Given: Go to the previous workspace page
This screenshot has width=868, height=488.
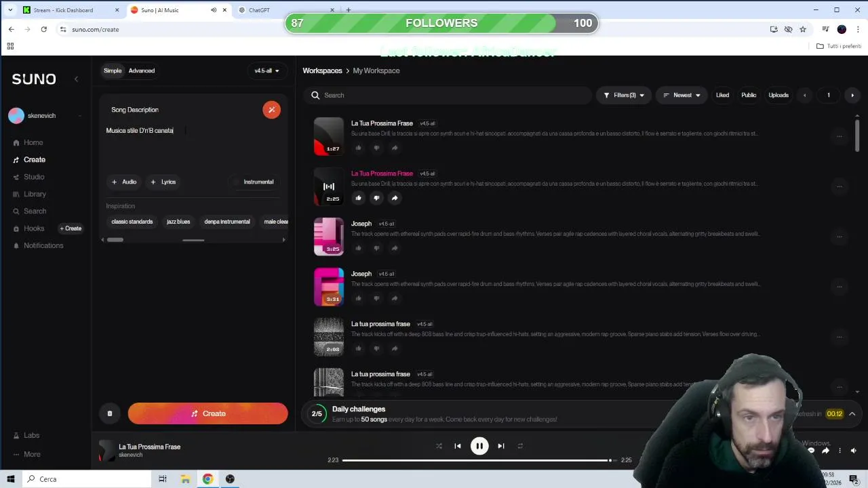Looking at the screenshot, I should click(x=804, y=96).
